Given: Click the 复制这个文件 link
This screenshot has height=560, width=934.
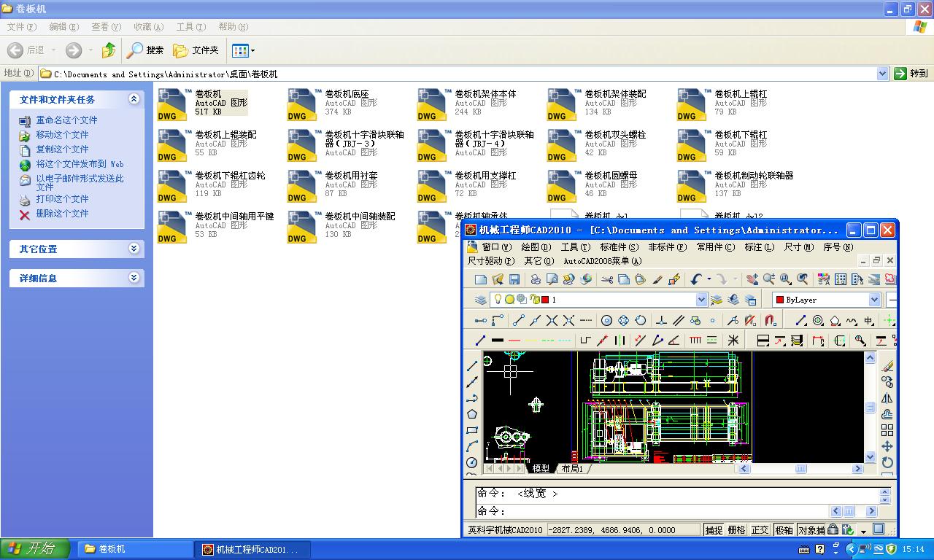Looking at the screenshot, I should (62, 149).
